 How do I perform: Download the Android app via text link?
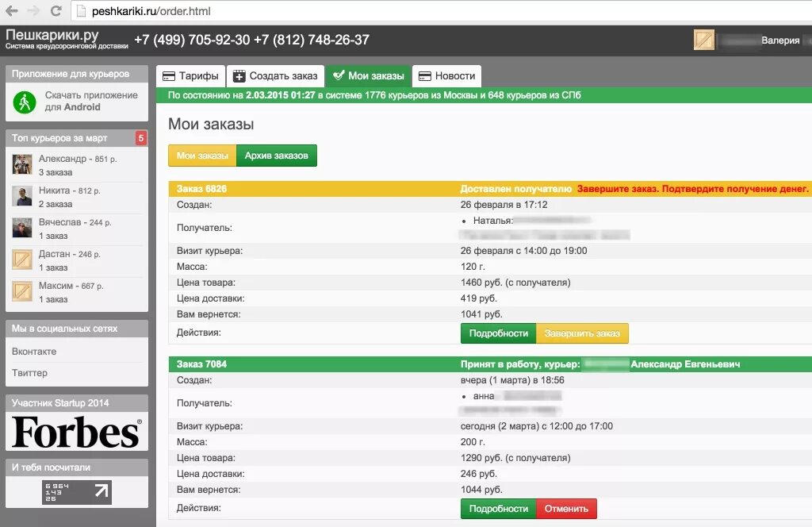tap(91, 101)
